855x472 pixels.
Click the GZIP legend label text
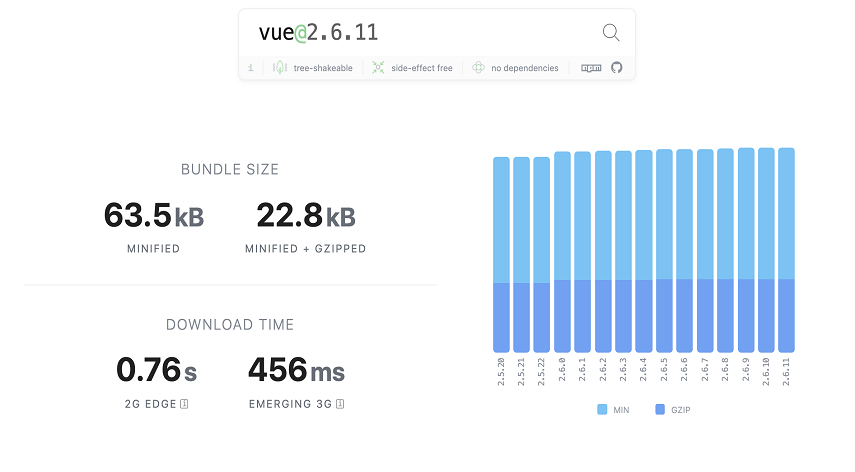point(681,410)
